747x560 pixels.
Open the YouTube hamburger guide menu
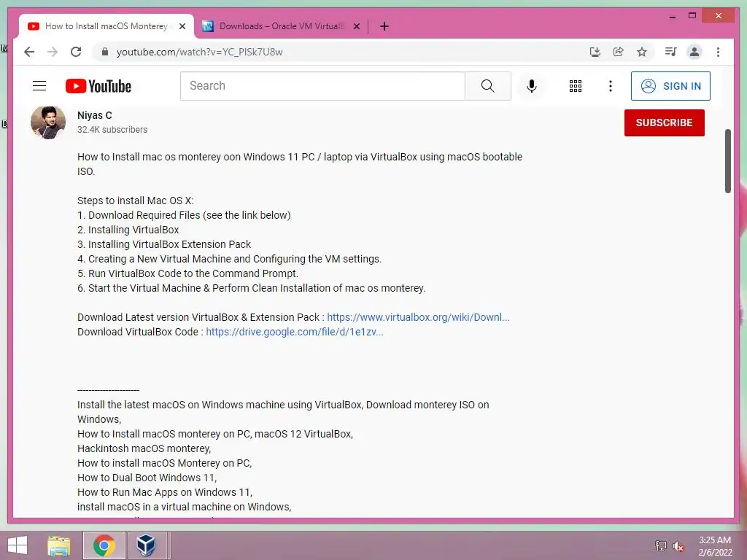coord(39,86)
